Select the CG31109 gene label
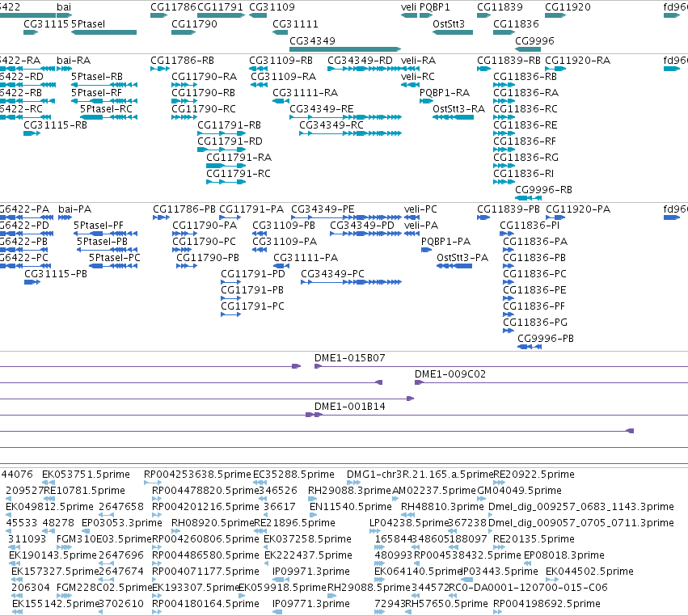The height and width of the screenshot is (616, 688). coord(272,7)
